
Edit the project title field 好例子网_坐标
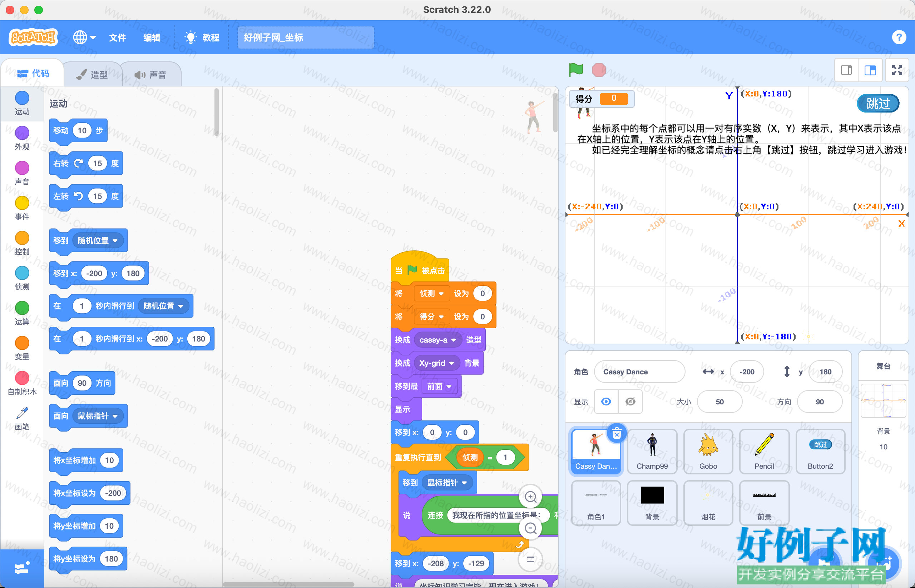pos(306,38)
